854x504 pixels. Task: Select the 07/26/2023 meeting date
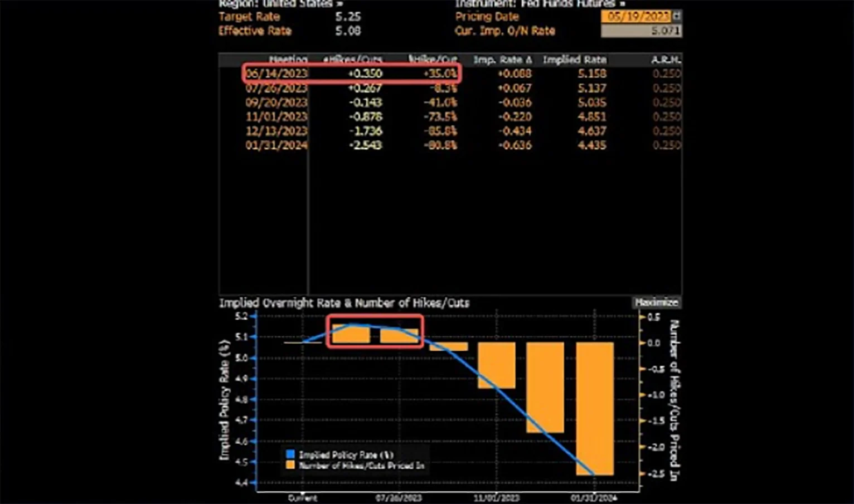[x=276, y=88]
